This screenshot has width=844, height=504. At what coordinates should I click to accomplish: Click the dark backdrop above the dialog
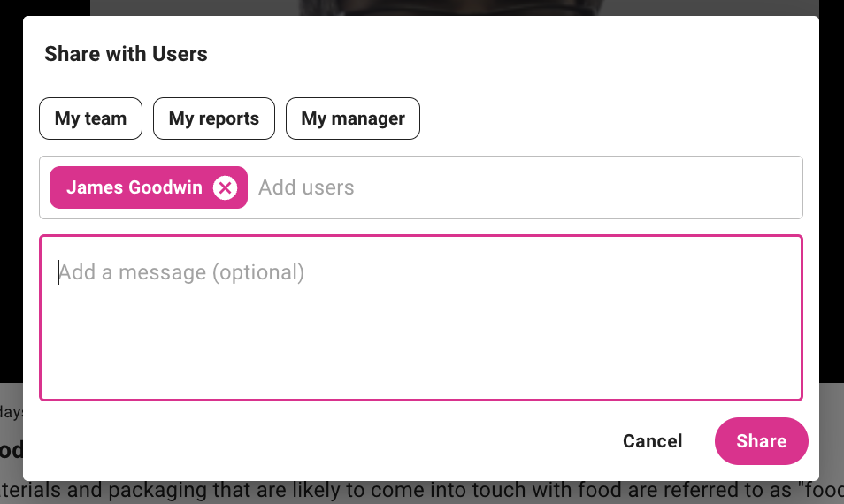(x=442, y=7)
